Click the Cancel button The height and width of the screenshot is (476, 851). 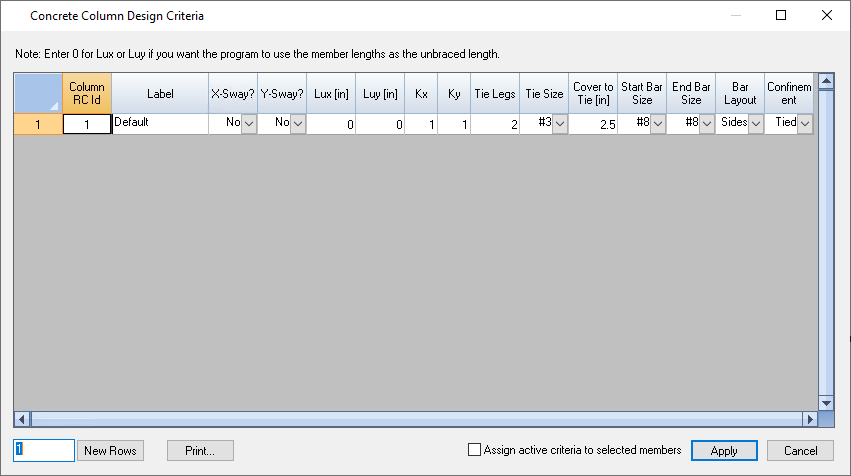click(x=800, y=450)
